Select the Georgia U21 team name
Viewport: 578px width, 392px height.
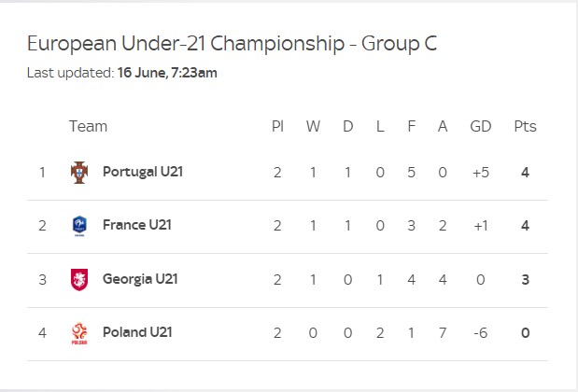[x=140, y=279]
